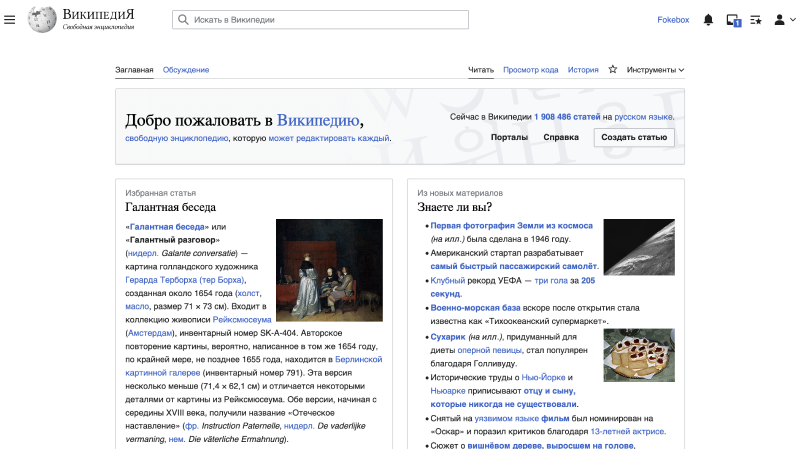The image size is (800, 449).
Task: Add page to watchlist with star
Action: coord(613,69)
